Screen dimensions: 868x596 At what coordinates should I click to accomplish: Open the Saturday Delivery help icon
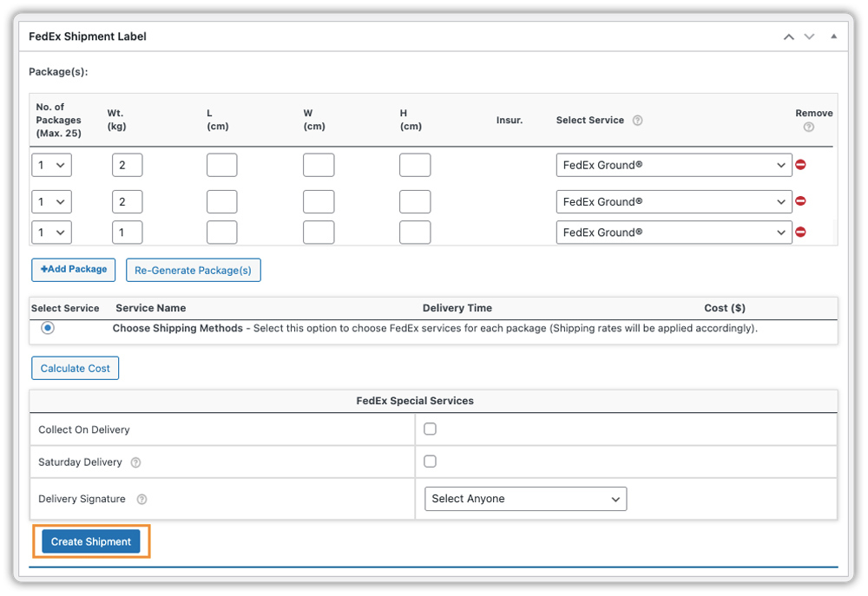[135, 462]
